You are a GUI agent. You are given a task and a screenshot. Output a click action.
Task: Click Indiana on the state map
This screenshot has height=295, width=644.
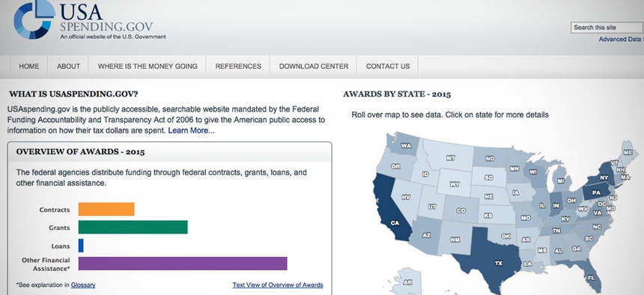[556, 203]
